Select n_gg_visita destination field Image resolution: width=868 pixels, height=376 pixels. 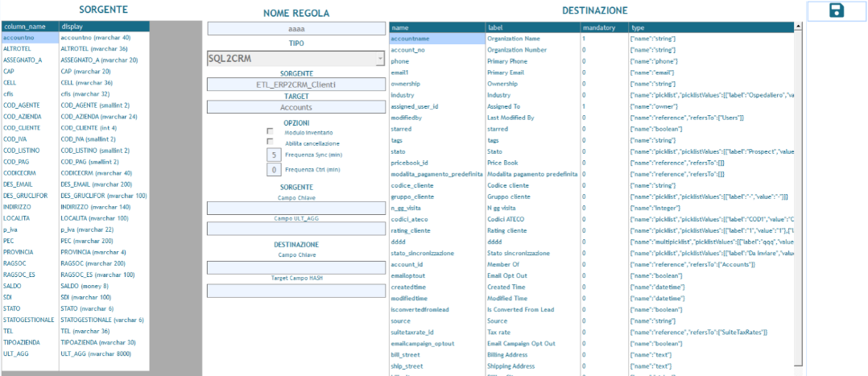tap(436, 209)
